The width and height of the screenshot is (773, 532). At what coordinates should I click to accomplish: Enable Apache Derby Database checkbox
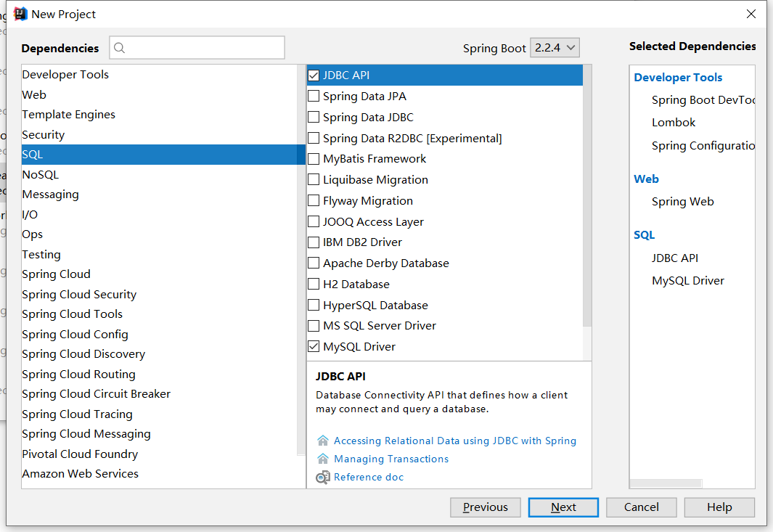point(314,263)
